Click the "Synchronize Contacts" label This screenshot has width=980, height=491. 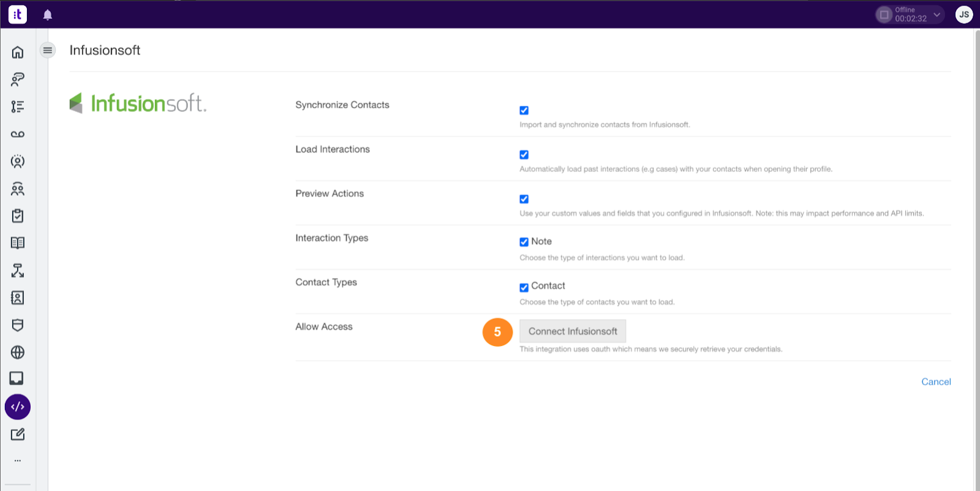click(342, 105)
